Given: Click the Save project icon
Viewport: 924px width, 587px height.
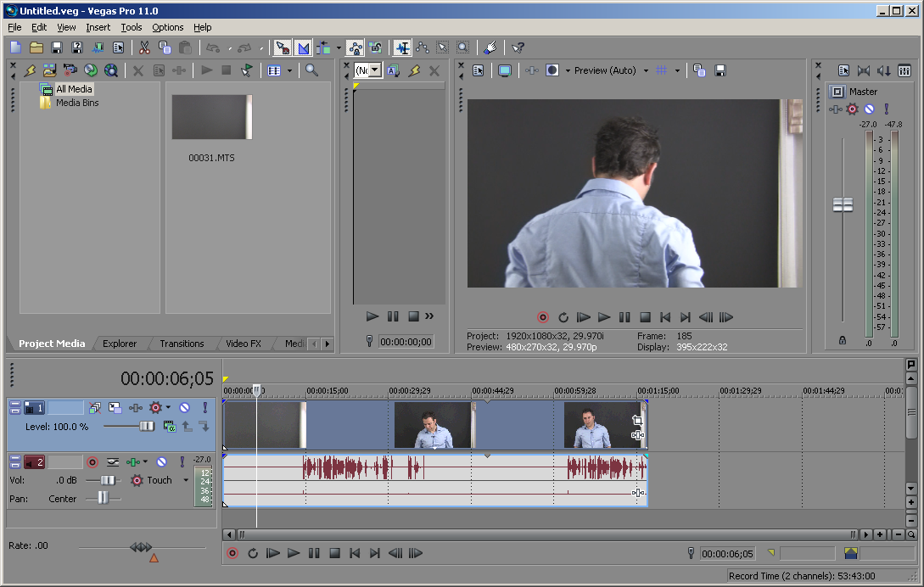Looking at the screenshot, I should [57, 48].
